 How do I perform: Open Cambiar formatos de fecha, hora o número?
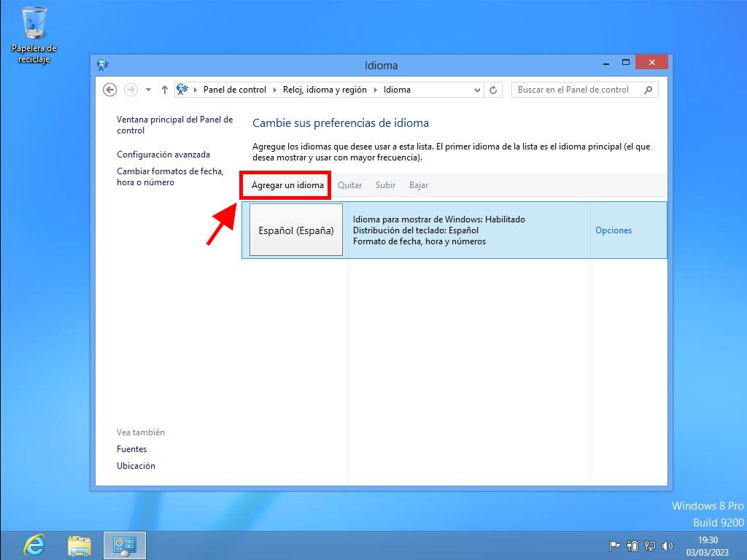(x=170, y=176)
